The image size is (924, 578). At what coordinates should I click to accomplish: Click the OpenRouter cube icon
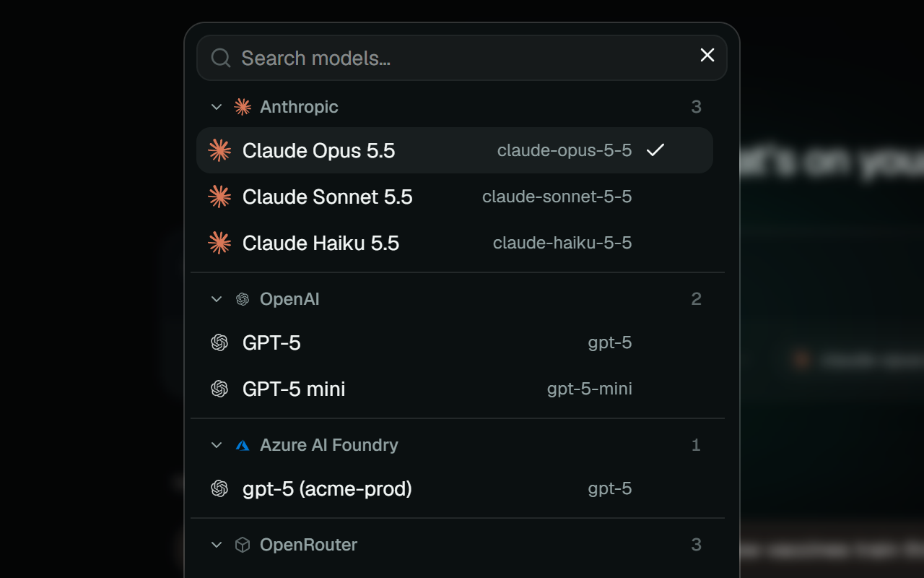[x=243, y=545]
